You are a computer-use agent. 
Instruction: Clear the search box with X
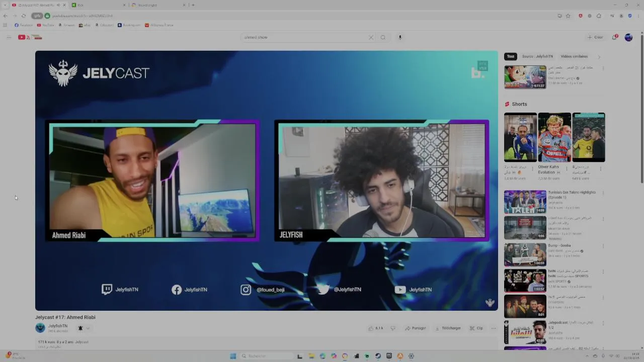click(371, 37)
